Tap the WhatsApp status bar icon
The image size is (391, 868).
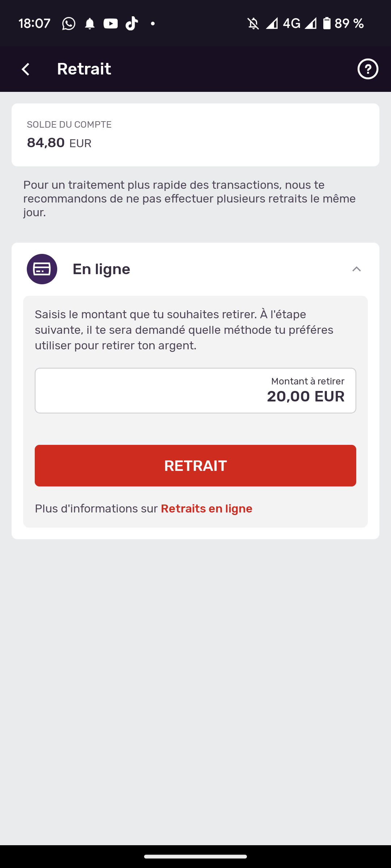click(69, 24)
